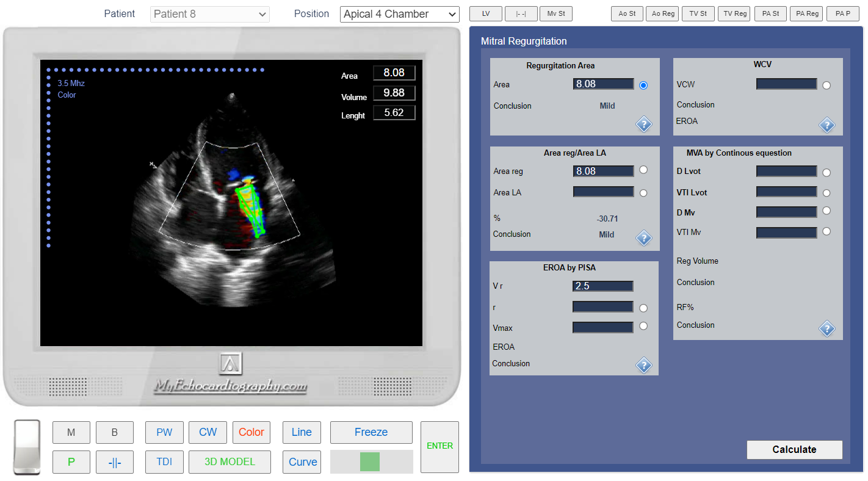Click the MyEchocardiography logo icon below screen
This screenshot has height=481, width=868.
[x=231, y=364]
